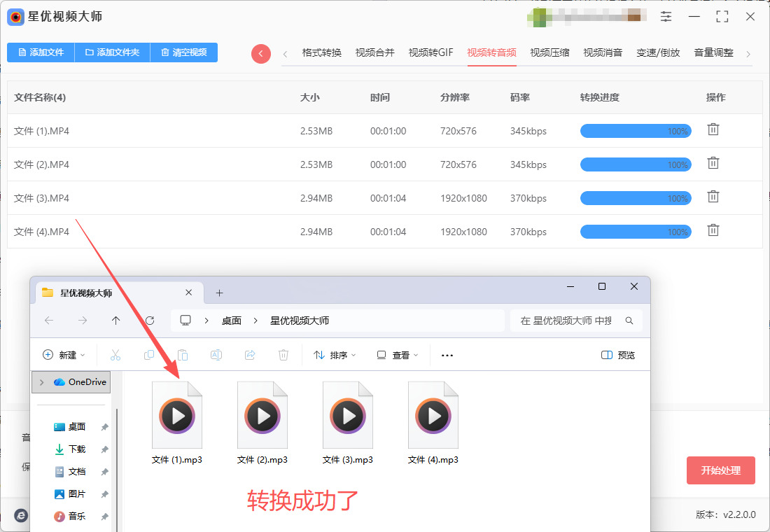Delete 文件 (4).MP4 with trash icon
770x532 pixels.
(713, 230)
